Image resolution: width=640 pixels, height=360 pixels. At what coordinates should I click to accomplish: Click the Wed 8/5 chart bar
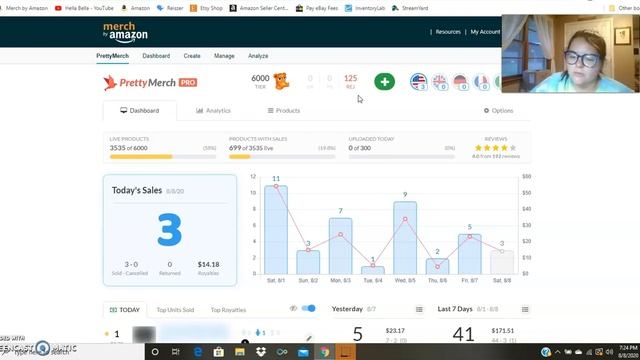pyautogui.click(x=405, y=238)
